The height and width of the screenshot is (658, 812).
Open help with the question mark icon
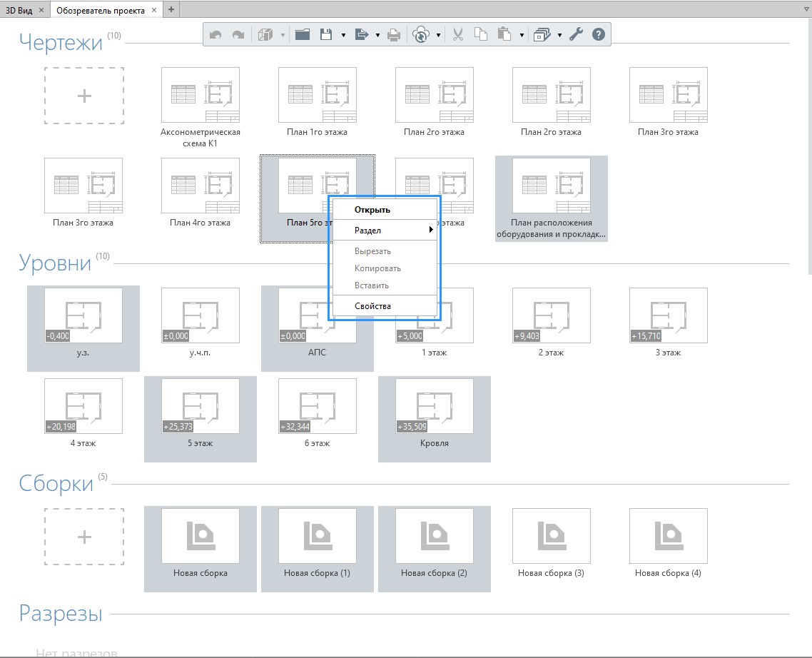point(599,34)
